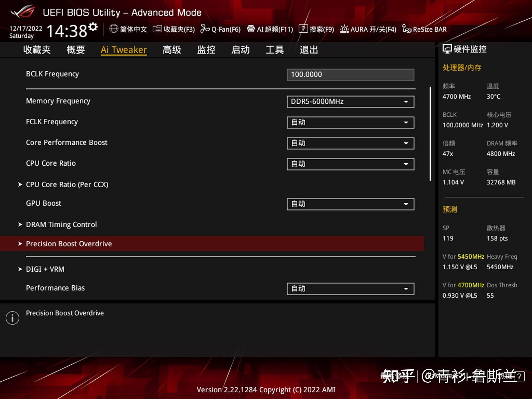Click the AI overclock brain icon
Image resolution: width=532 pixels, height=399 pixels.
click(x=251, y=29)
